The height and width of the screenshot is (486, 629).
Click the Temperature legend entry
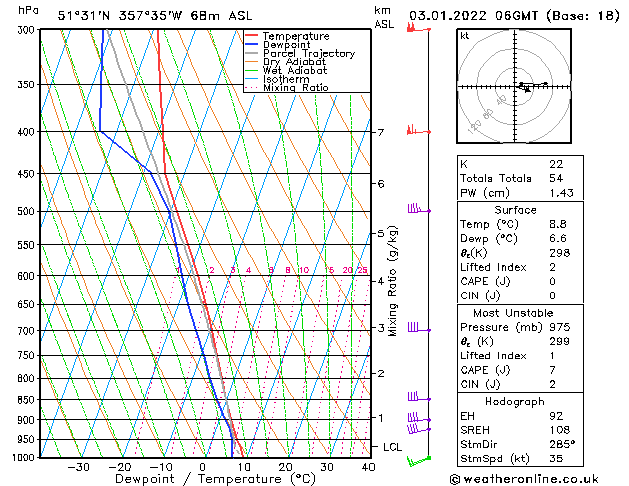[296, 36]
